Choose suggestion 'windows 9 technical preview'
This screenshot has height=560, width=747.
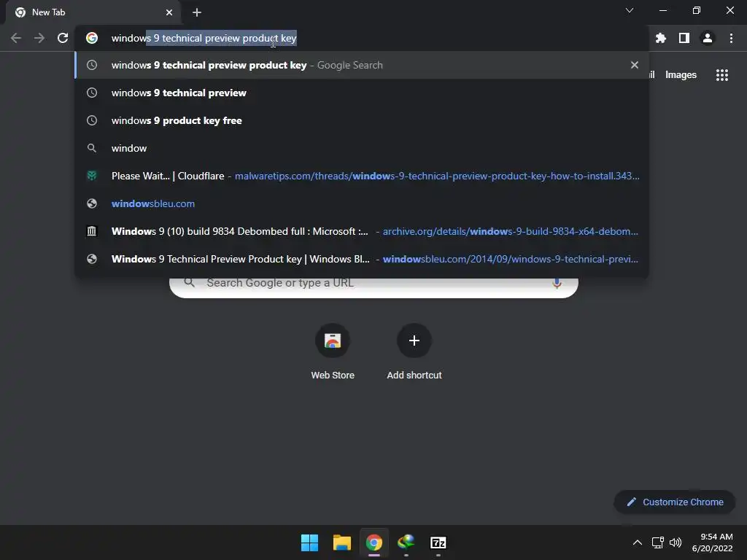tap(362, 93)
